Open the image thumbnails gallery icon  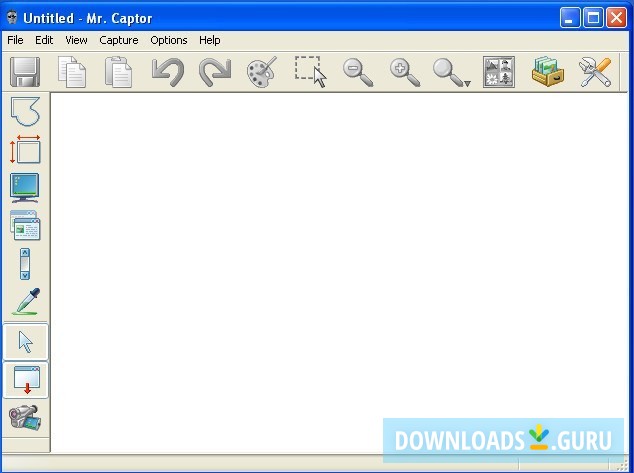pyautogui.click(x=499, y=72)
